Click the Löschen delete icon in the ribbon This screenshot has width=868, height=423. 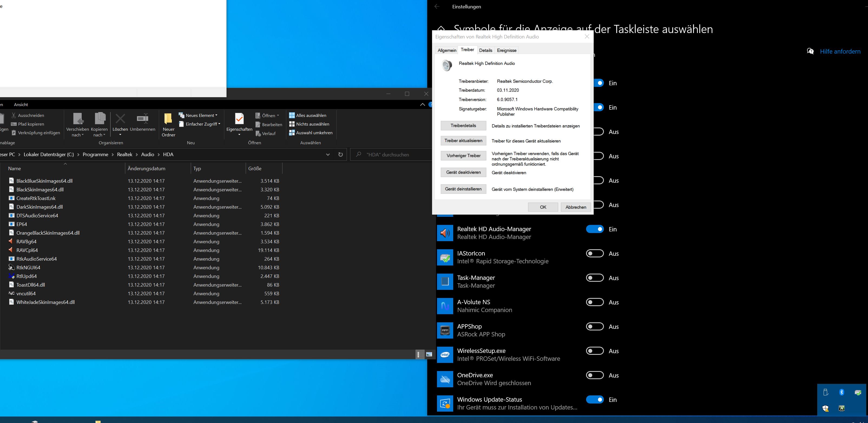(x=120, y=119)
